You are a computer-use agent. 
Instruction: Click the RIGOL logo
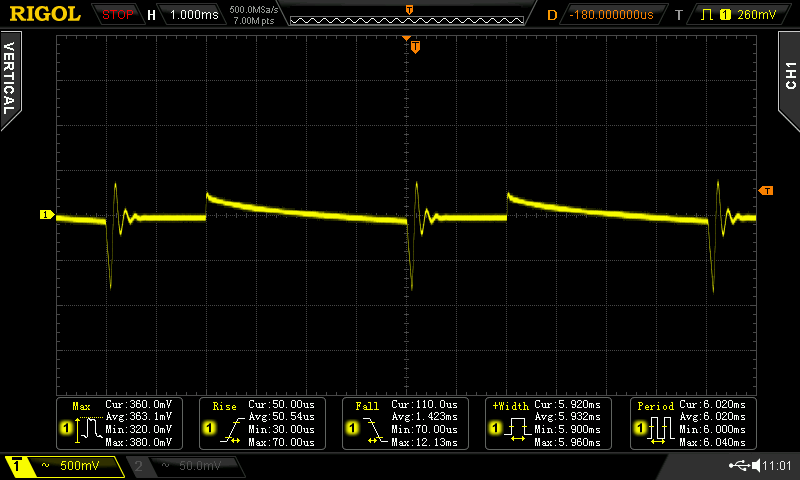click(45, 14)
